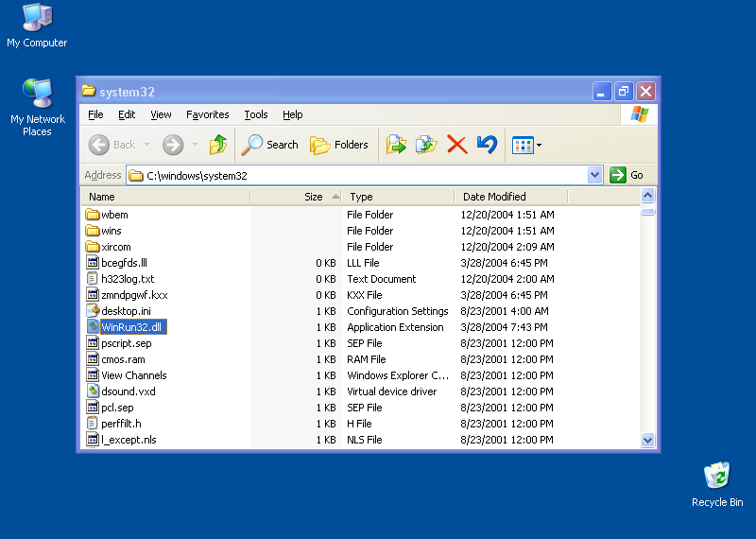Screen dimensions: 756x539
Task: Open the Forward history dropdown arrow
Action: click(x=195, y=145)
